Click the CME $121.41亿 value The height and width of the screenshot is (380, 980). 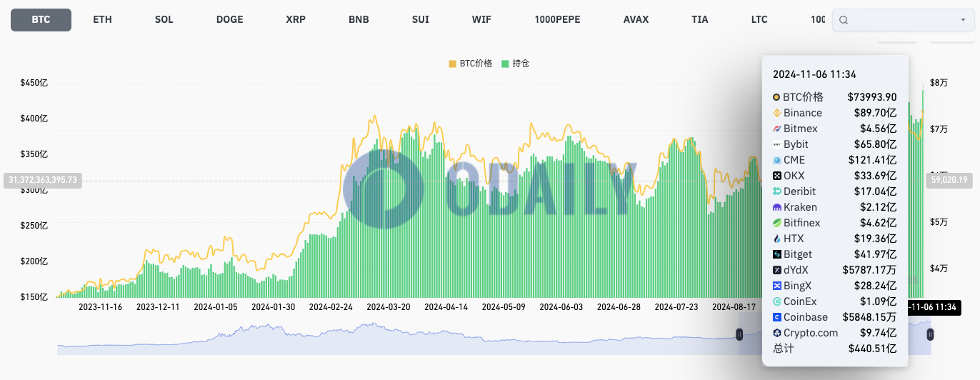pyautogui.click(x=873, y=160)
